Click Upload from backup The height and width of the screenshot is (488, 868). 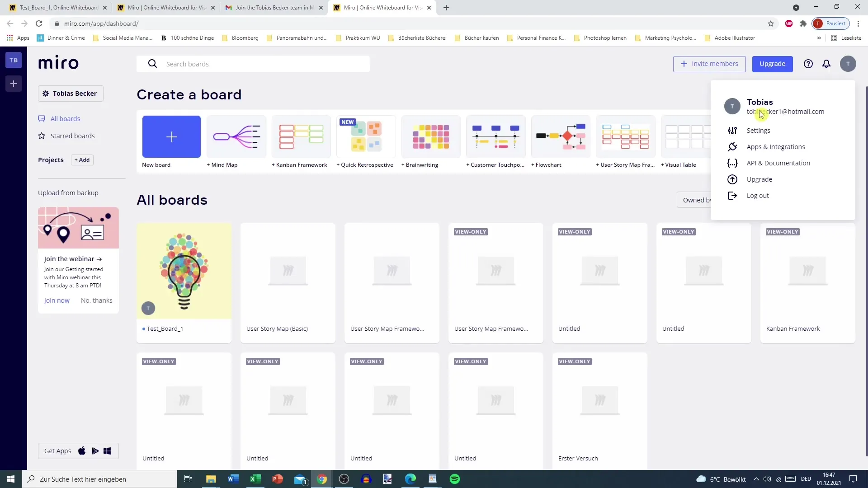coord(68,193)
